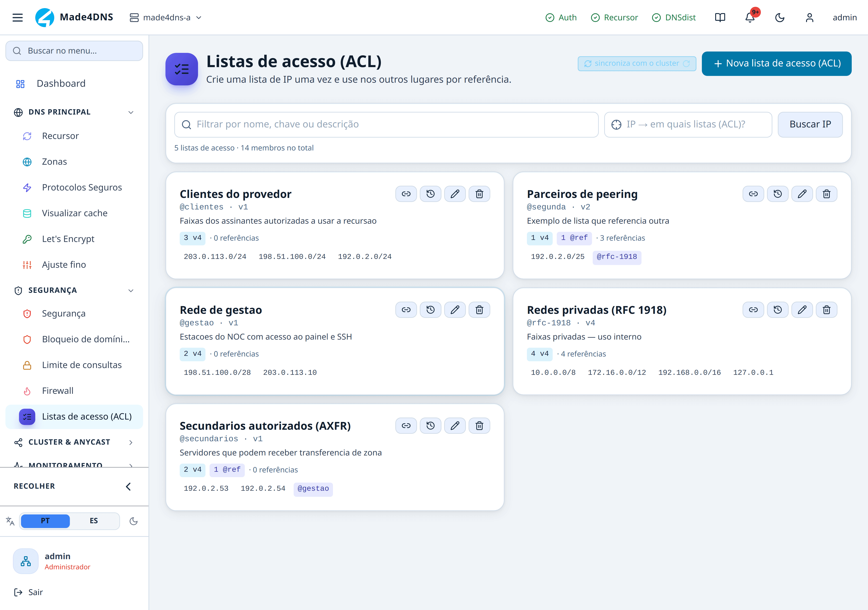Open Protocolos Seguros menu item

point(74,188)
